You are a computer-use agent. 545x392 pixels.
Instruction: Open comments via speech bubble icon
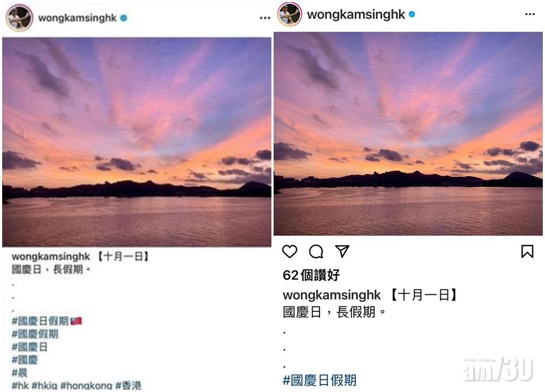[316, 252]
